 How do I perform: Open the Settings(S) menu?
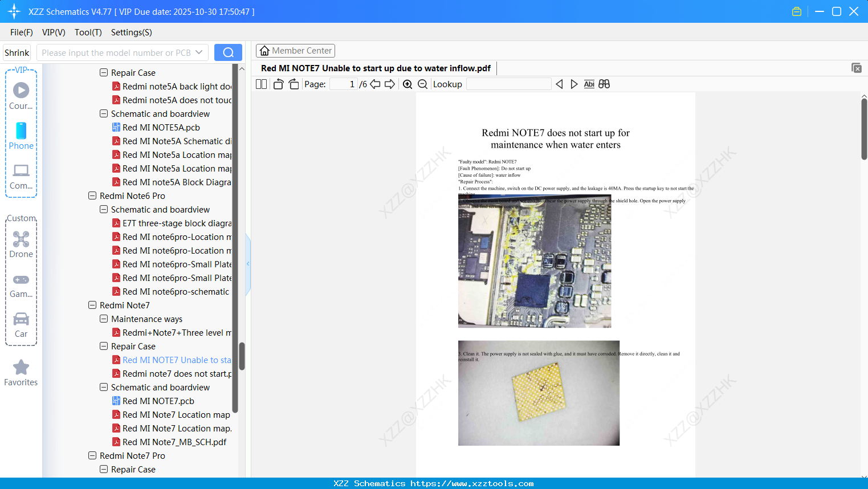tap(132, 32)
